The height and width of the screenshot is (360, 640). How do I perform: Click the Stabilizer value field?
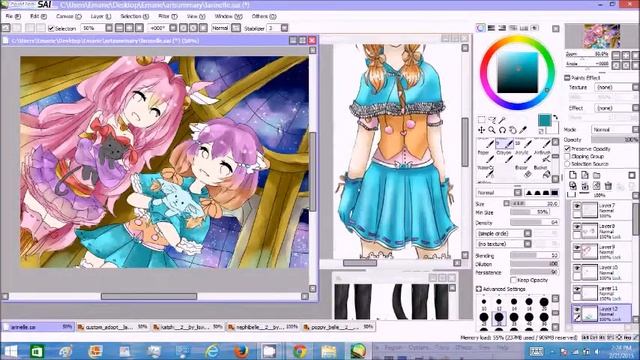(273, 28)
